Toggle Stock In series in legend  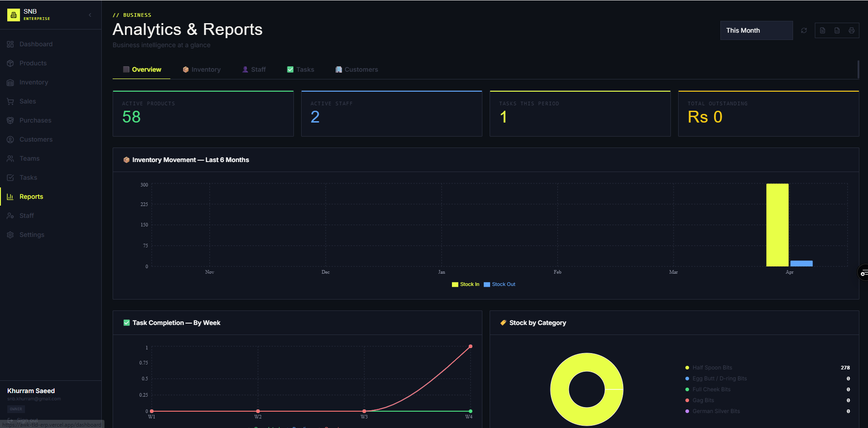click(466, 284)
